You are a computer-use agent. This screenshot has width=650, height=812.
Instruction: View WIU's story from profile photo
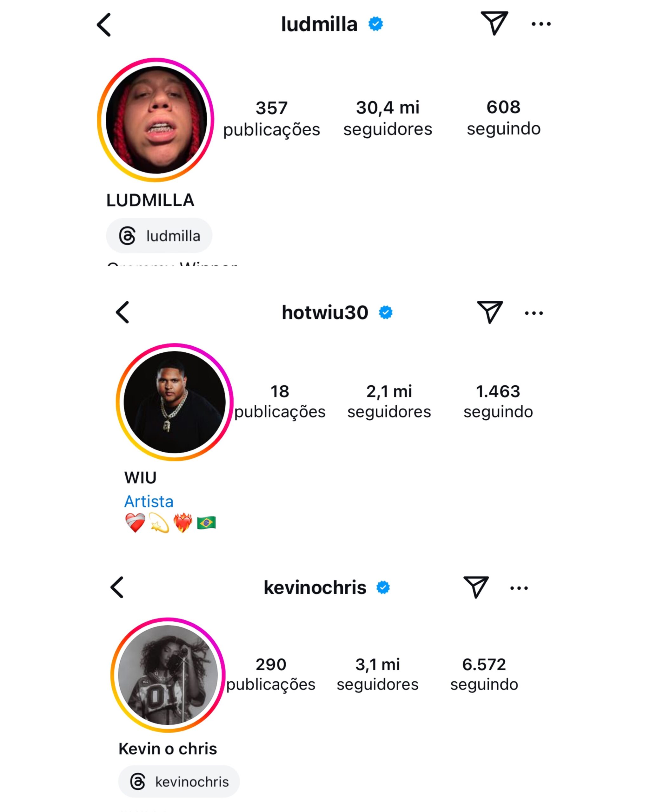(175, 402)
